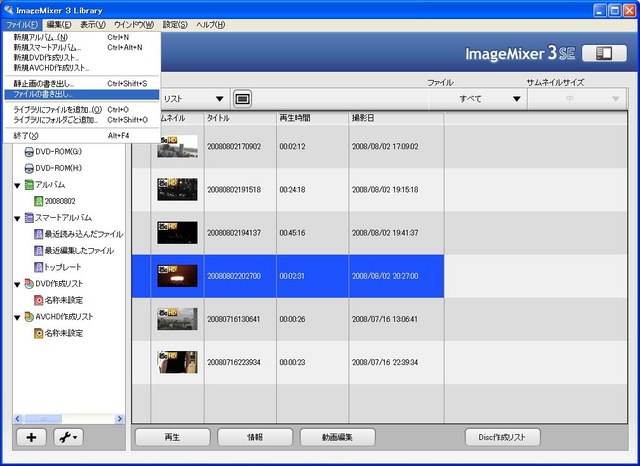
Task: Click the Disc作成リスト button
Action: 502,437
